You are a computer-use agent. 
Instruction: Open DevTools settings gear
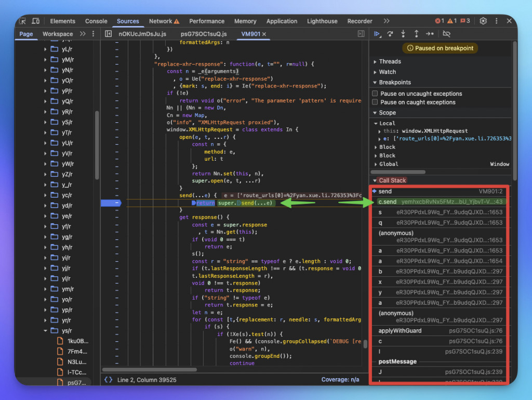(483, 21)
